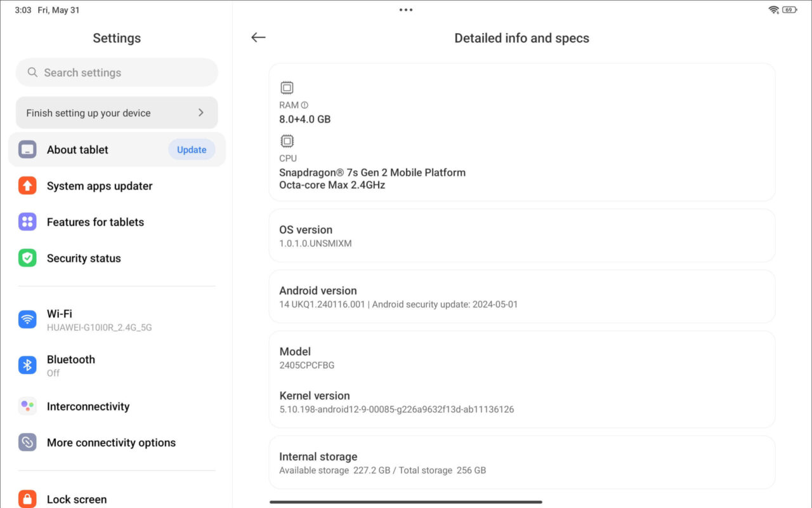The image size is (812, 508).
Task: Open the Internal storage entry
Action: tap(521, 462)
